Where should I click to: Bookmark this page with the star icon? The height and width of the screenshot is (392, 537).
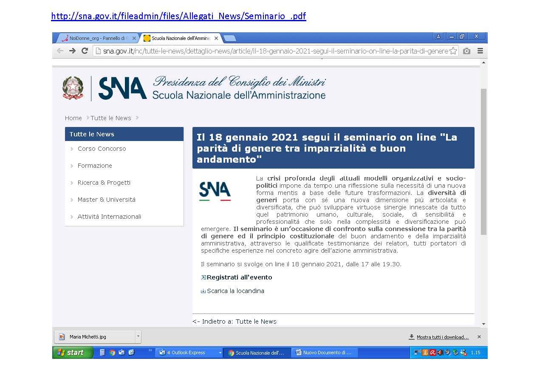click(453, 51)
